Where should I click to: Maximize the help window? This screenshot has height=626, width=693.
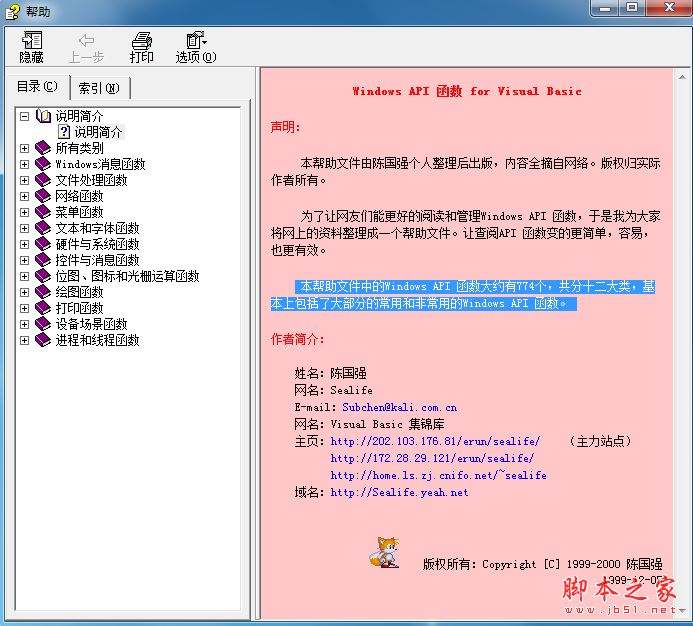point(632,8)
